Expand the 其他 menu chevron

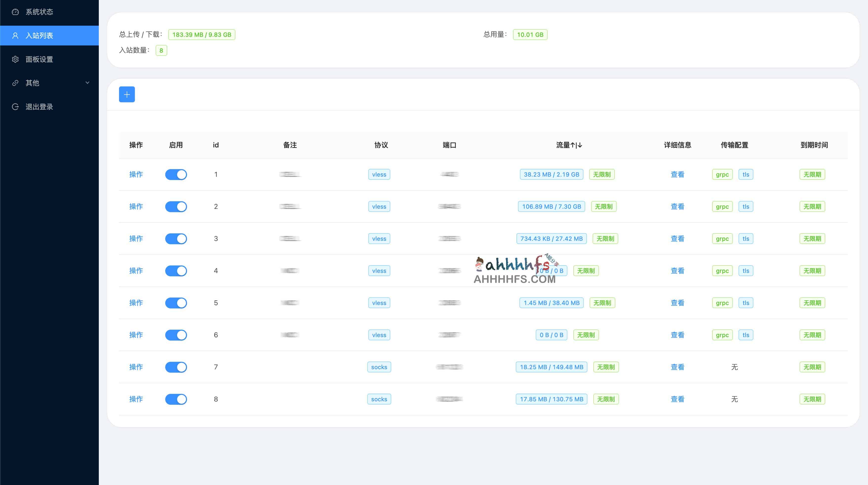pos(87,83)
